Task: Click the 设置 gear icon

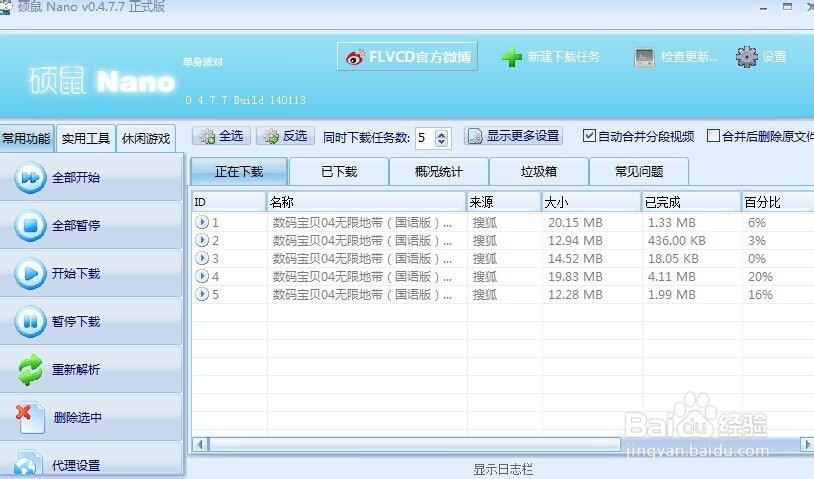Action: coord(747,57)
